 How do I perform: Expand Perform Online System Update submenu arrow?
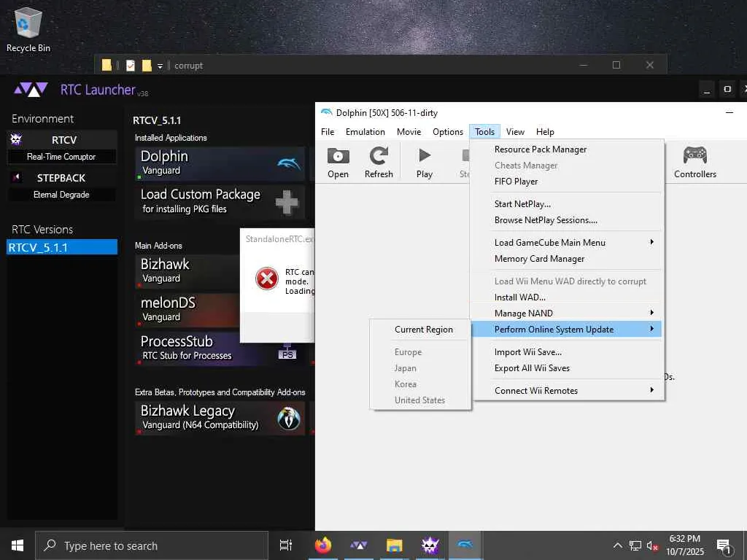tap(651, 329)
